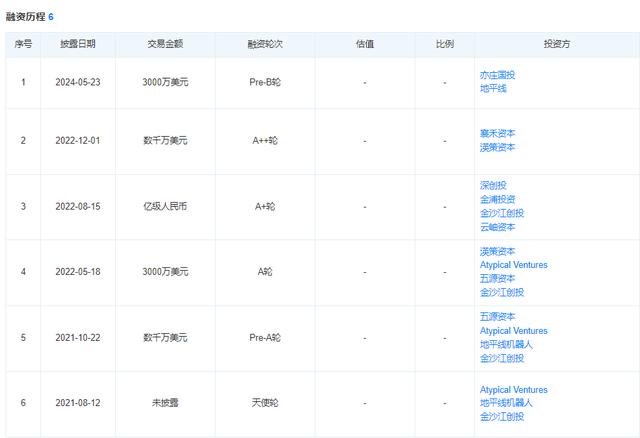Open 地平线机器人 link in the Pre-A轮 row

click(x=506, y=345)
